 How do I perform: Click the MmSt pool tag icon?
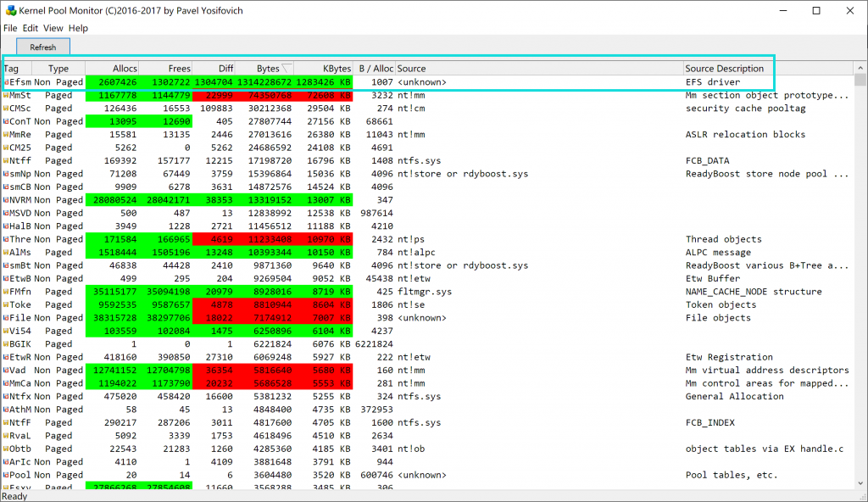tap(6, 95)
